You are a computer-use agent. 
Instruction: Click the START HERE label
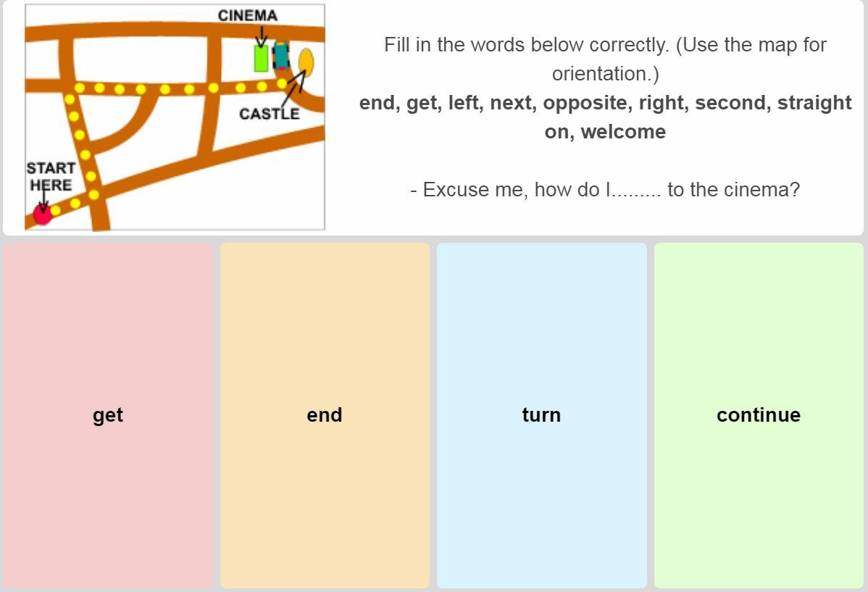51,176
